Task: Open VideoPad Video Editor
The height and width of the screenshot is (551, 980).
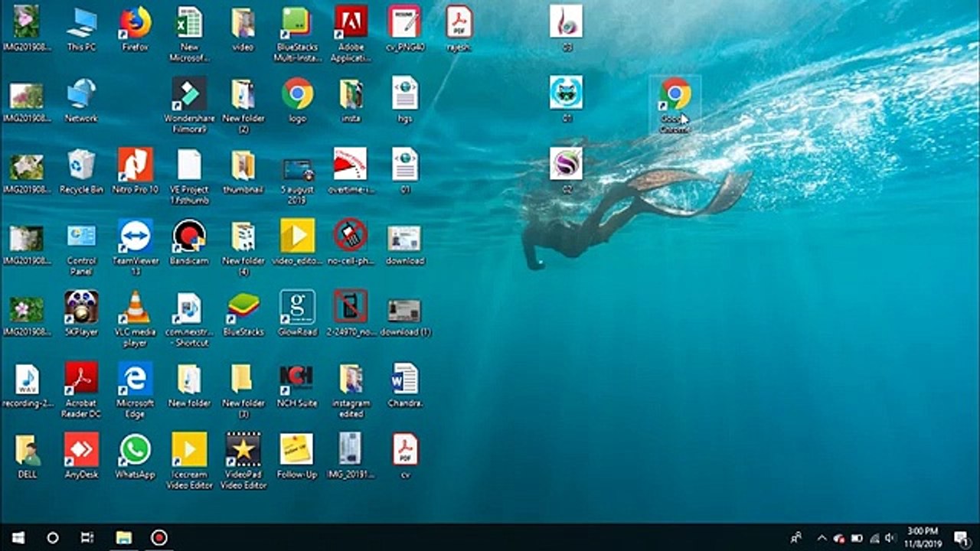Action: 243,461
